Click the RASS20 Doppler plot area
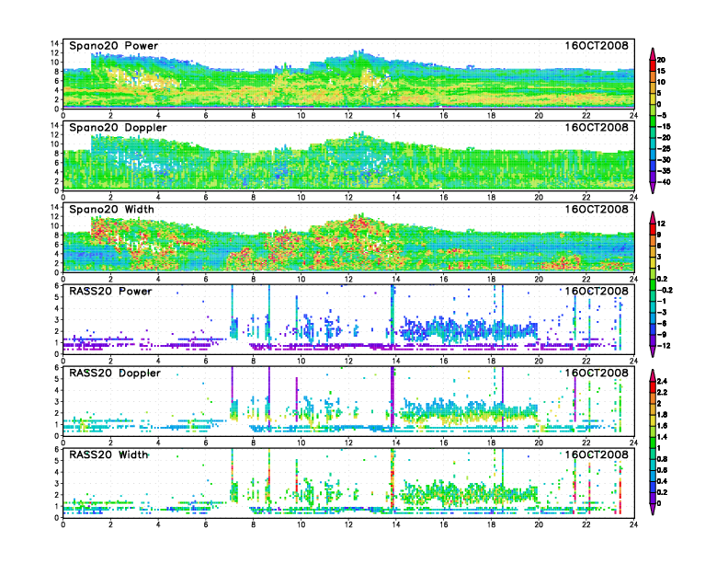This screenshot has width=728, height=563. pyautogui.click(x=348, y=401)
